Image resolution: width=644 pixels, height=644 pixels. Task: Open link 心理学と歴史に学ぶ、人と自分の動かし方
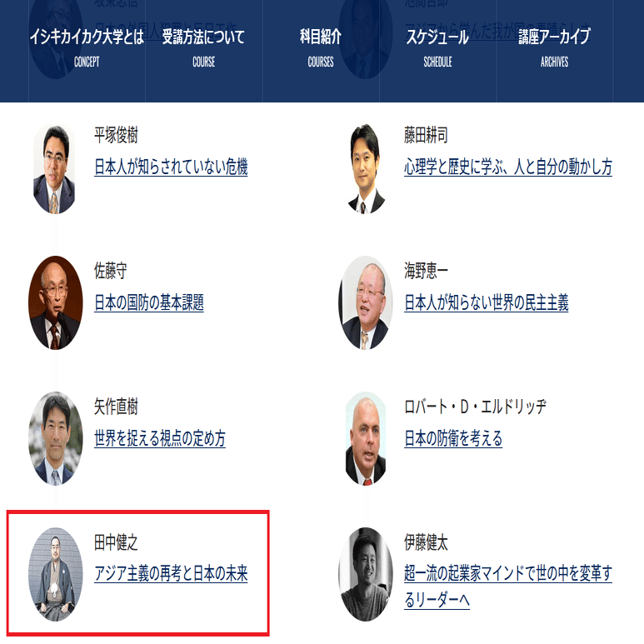click(x=508, y=167)
